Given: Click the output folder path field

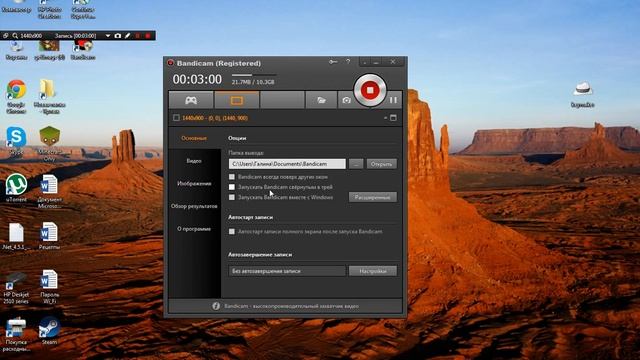Looking at the screenshot, I should click(287, 164).
